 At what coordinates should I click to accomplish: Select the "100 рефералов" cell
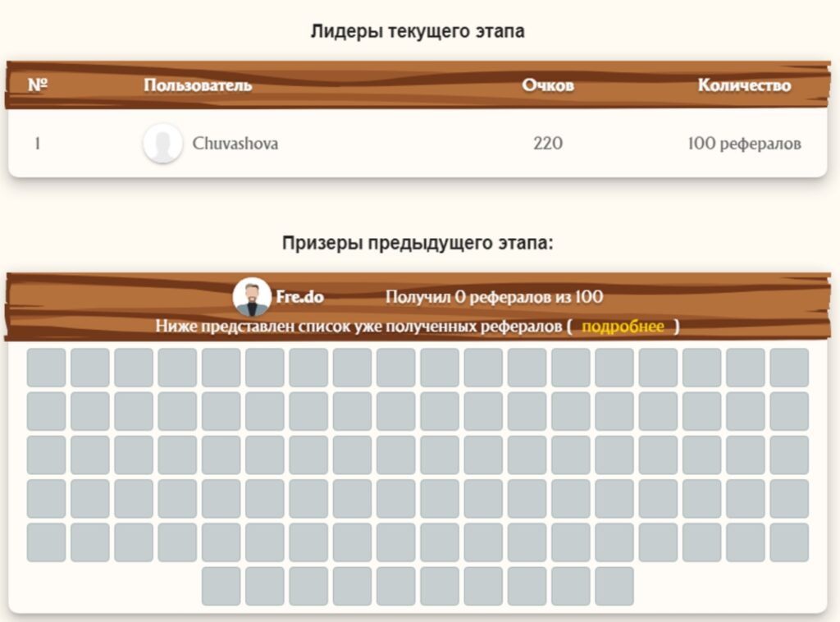pyautogui.click(x=745, y=144)
